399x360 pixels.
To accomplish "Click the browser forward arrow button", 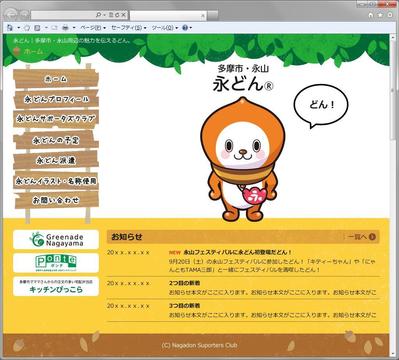I will pos(25,15).
